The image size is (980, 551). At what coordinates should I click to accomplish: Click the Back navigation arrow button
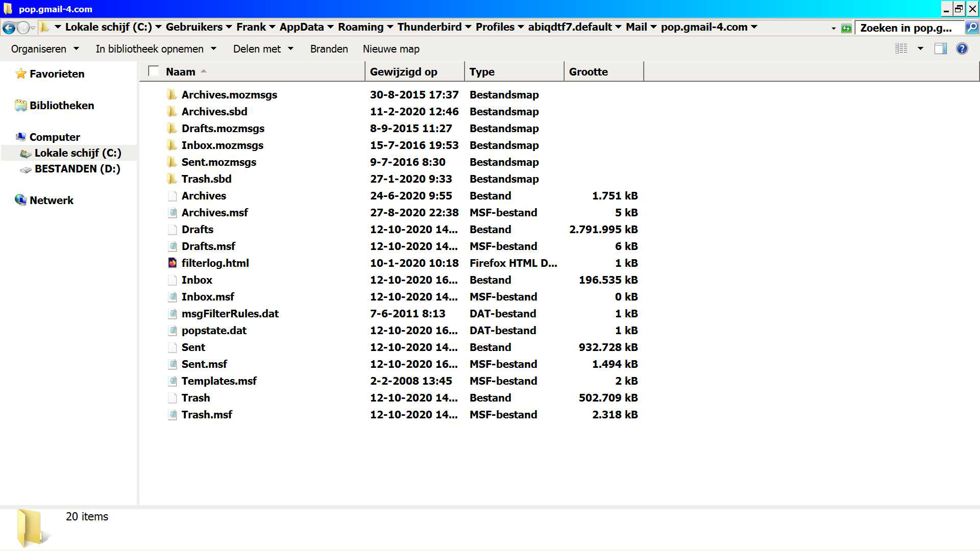click(x=9, y=28)
